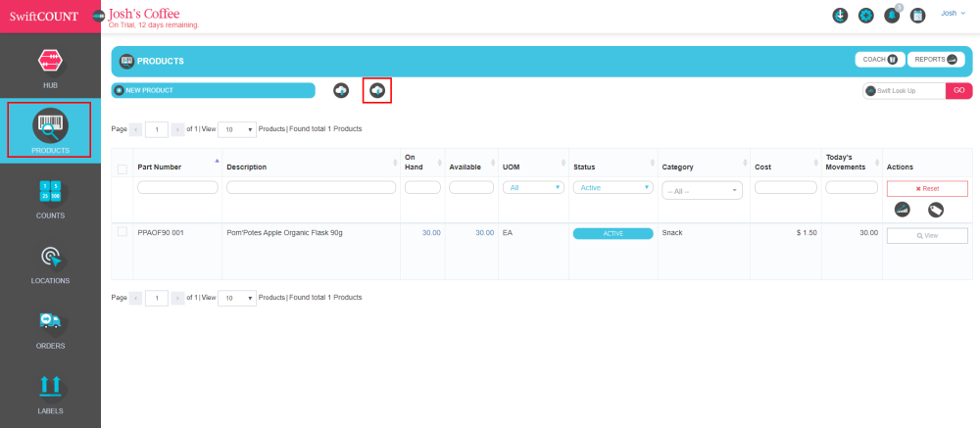The image size is (980, 428).
Task: Click the SwiftCOUNT logo
Action: tap(44, 17)
